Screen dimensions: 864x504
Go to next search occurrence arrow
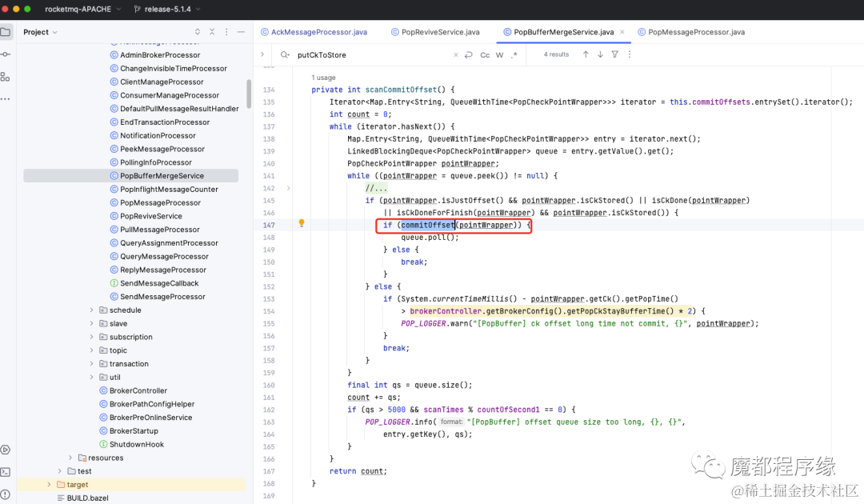600,54
